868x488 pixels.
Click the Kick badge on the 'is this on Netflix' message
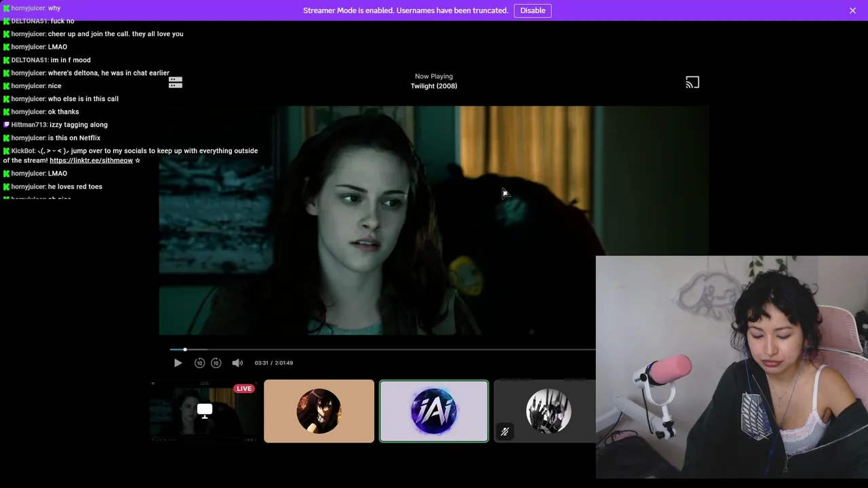click(7, 138)
